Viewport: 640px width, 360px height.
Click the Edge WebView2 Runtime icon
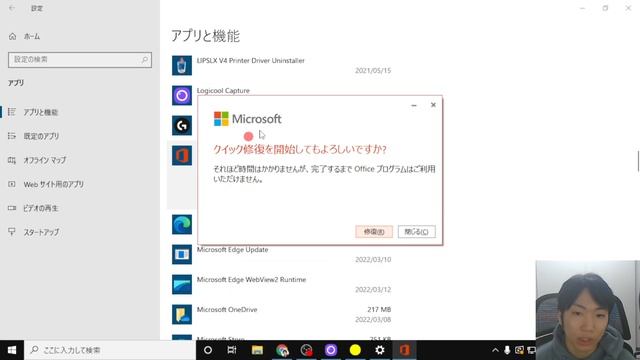coord(182,284)
